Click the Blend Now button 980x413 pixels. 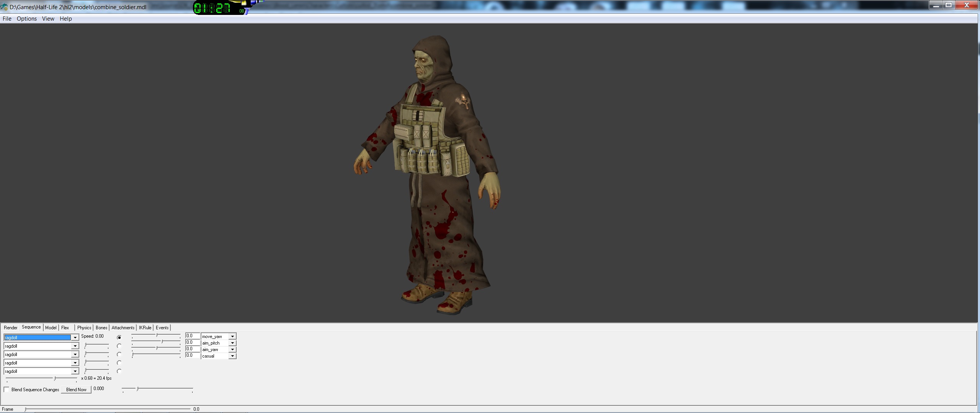click(76, 390)
